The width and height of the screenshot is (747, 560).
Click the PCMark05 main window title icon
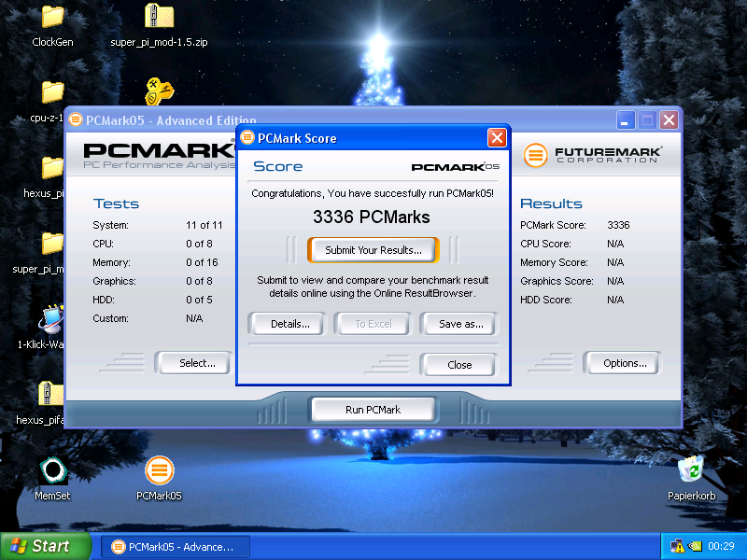(x=76, y=119)
